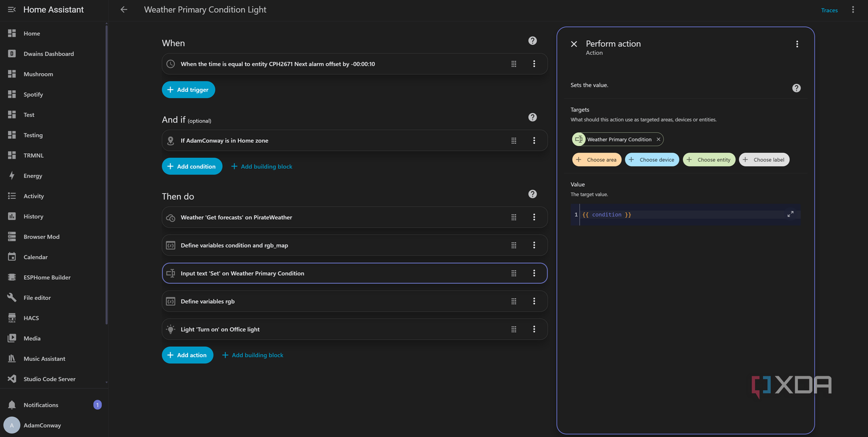Add condition building block link
868x437 pixels.
click(x=262, y=166)
